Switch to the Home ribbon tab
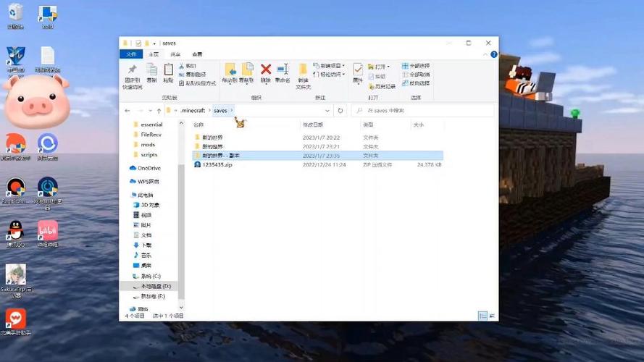Image resolution: width=644 pixels, height=362 pixels. 154,54
